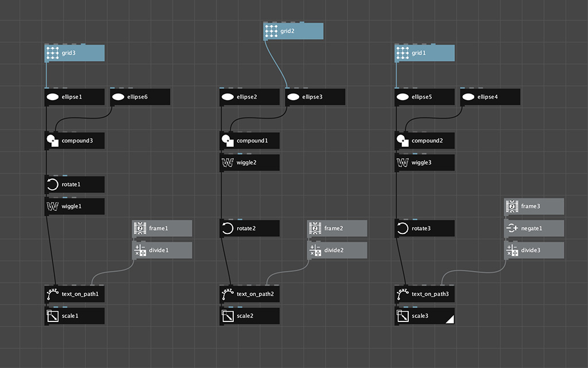The width and height of the screenshot is (588, 368).
Task: Click the ellipse5 oval icon
Action: pos(403,97)
